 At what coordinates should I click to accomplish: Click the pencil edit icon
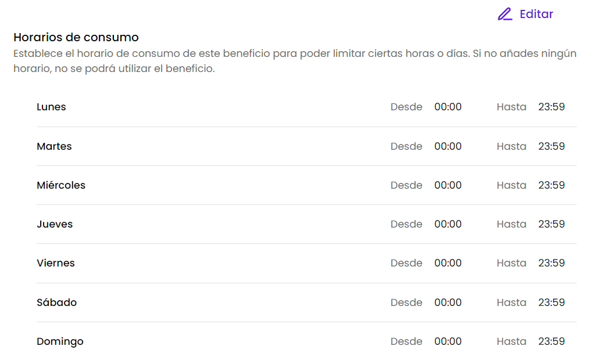click(505, 14)
